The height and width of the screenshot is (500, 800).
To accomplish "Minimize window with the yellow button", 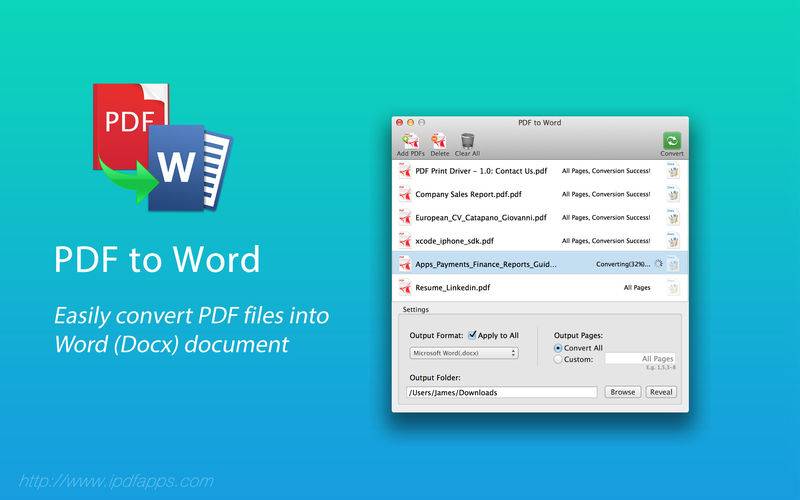I will pos(410,122).
